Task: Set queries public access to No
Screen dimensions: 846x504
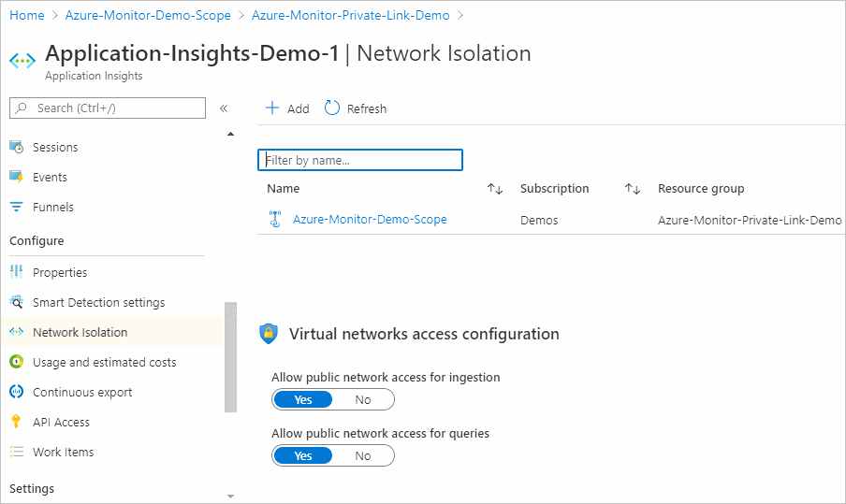Action: pyautogui.click(x=362, y=455)
